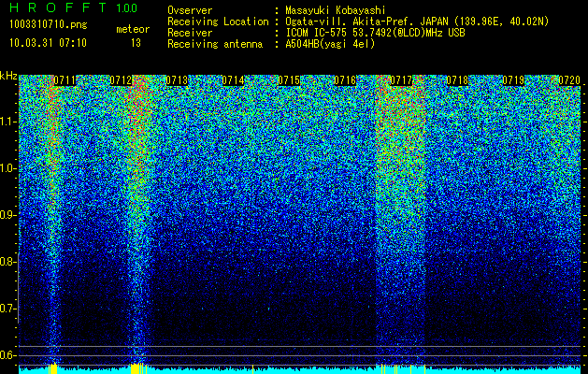Click the 0711 time marker
This screenshot has width=588, height=374.
coord(65,80)
